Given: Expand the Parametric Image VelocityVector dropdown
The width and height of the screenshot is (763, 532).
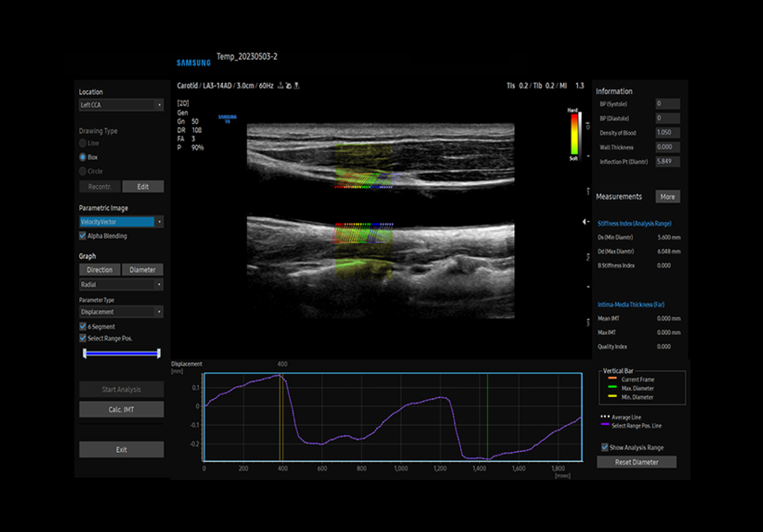Looking at the screenshot, I should click(x=121, y=222).
